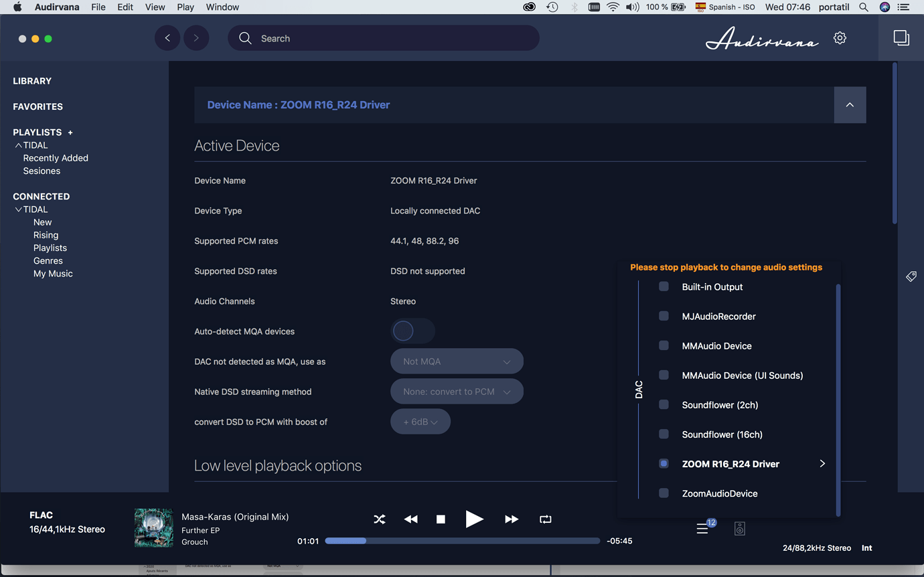Open the tag editor icon at right edge
This screenshot has height=577, width=924.
pos(911,276)
